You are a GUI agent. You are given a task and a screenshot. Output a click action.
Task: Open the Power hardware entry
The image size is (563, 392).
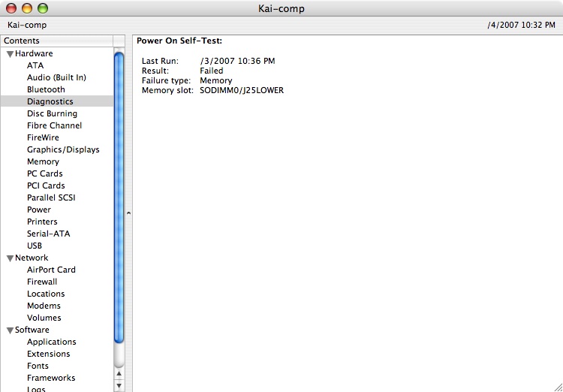[x=39, y=210]
